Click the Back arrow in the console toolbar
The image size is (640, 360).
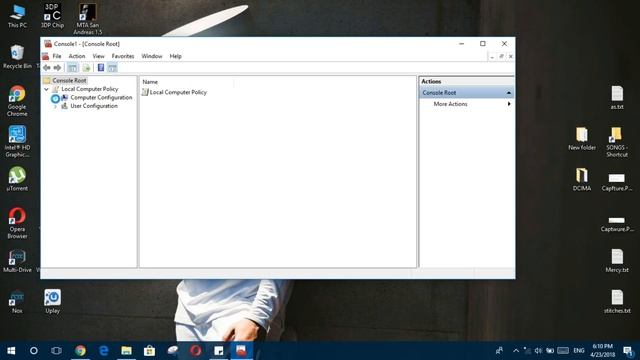click(x=47, y=68)
